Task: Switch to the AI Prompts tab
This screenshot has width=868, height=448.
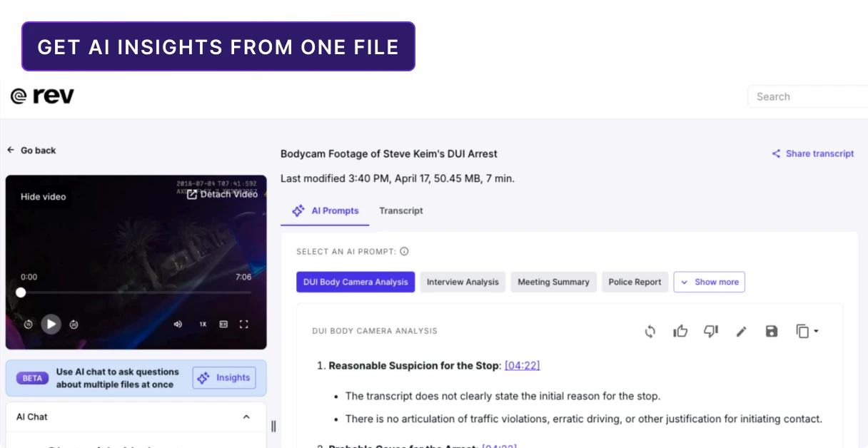Action: click(325, 210)
